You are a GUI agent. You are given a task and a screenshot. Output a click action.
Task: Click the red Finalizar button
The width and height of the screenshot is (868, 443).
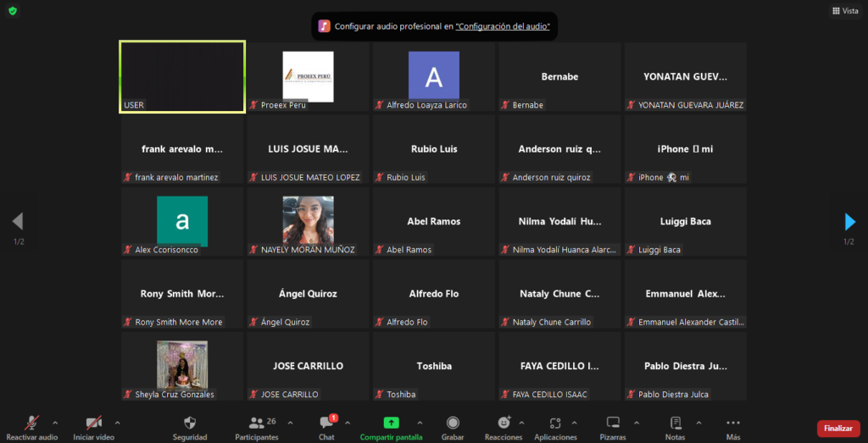point(837,429)
